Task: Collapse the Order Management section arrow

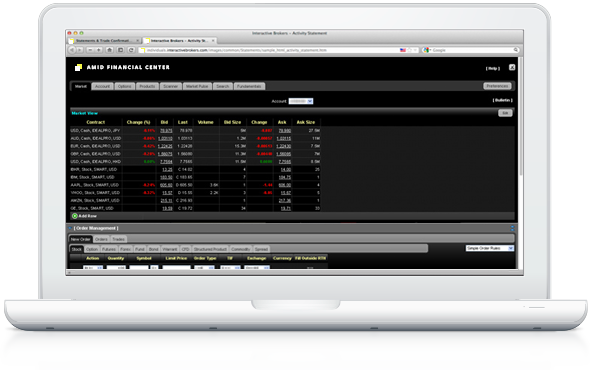Action: click(x=70, y=228)
